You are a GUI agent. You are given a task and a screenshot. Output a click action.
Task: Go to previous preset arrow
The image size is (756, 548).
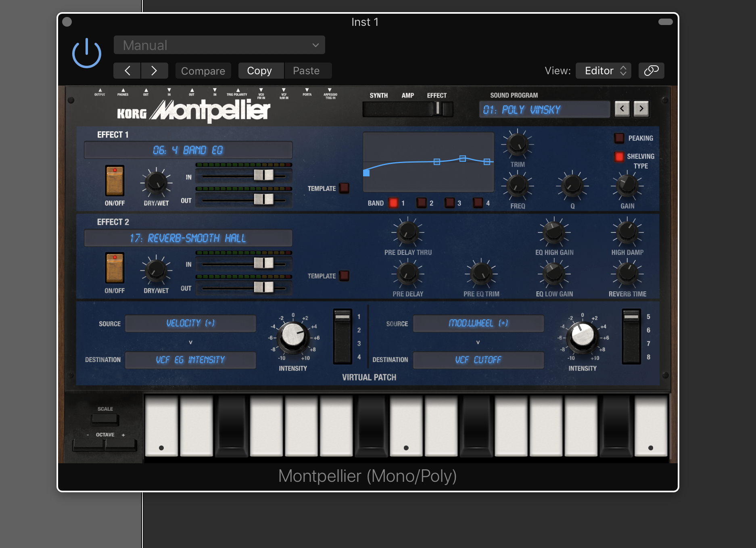(127, 71)
